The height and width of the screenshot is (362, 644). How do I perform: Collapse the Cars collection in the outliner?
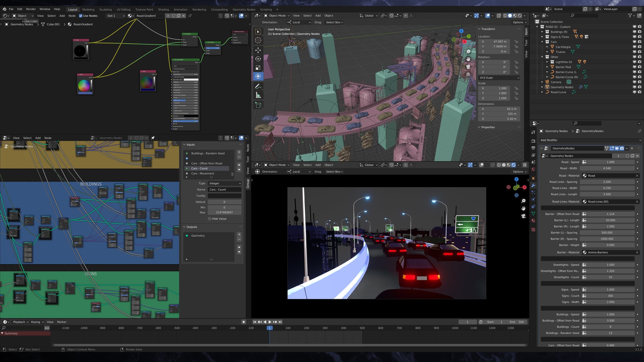point(542,41)
